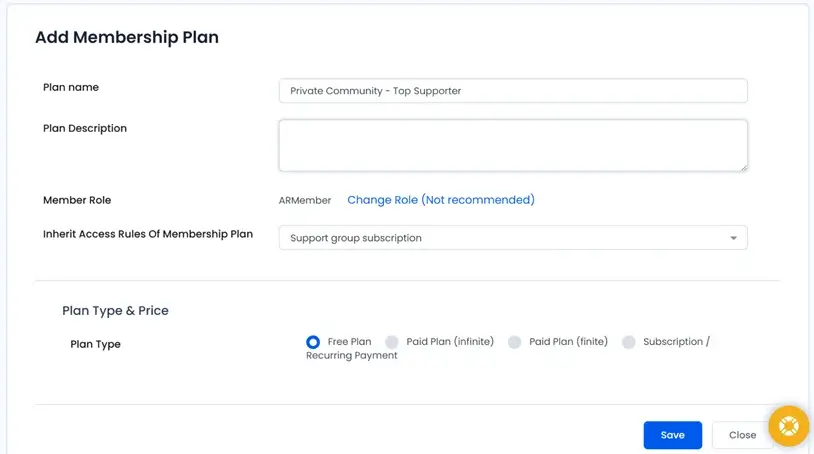
Task: Select the Free Plan radio button
Action: 313,342
